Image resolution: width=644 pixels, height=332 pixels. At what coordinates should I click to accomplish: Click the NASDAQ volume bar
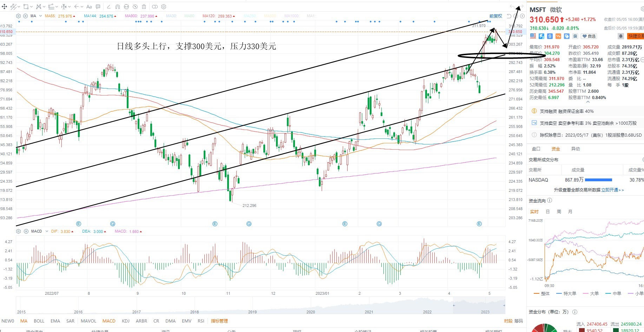[598, 180]
